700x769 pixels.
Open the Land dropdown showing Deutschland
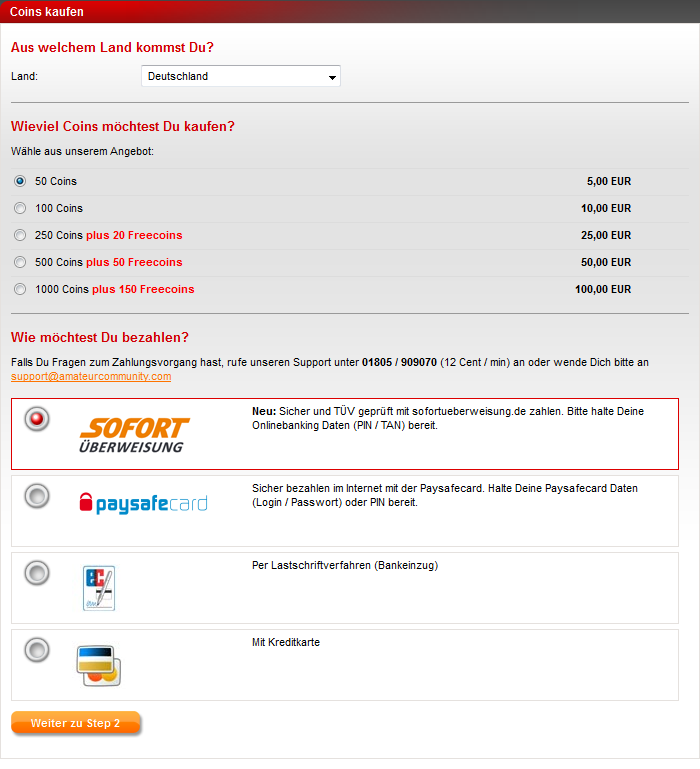pos(241,76)
